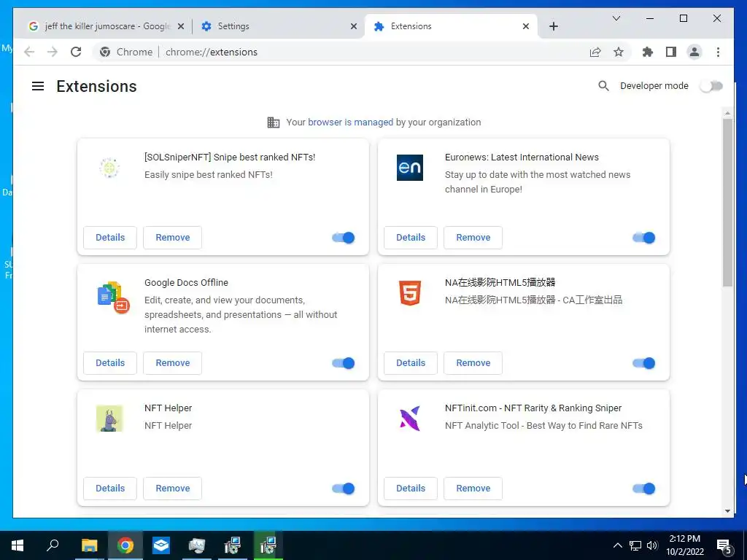Open the Chrome profile avatar menu
The height and width of the screenshot is (560, 747).
(694, 52)
